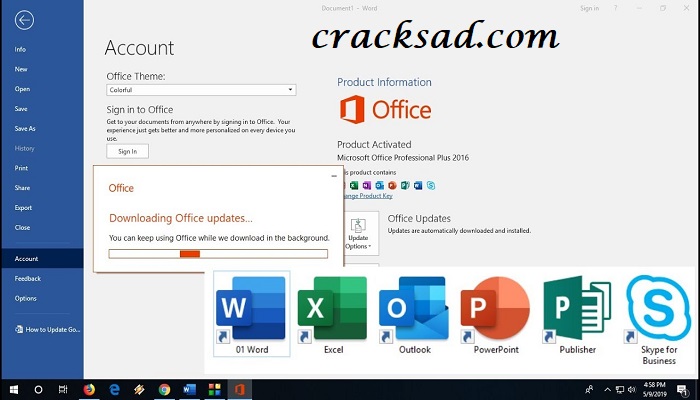Go back using the backstage arrow
This screenshot has height=400, width=700.
pos(24,20)
